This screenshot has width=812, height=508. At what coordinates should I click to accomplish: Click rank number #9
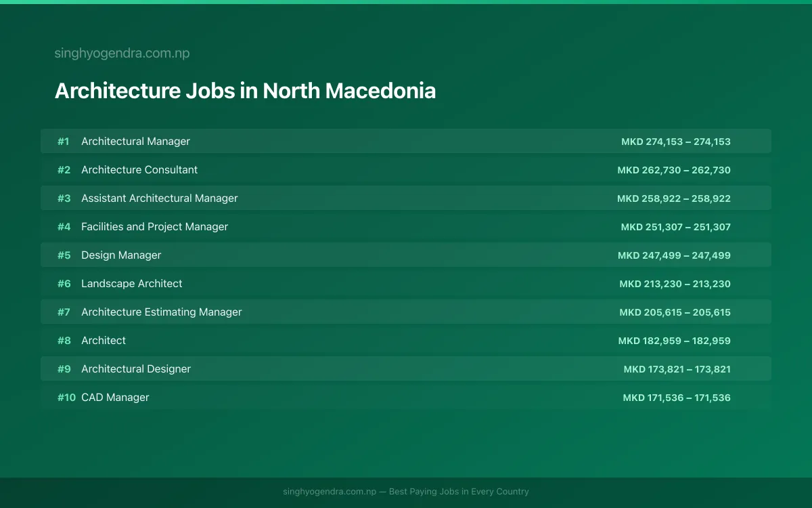64,369
